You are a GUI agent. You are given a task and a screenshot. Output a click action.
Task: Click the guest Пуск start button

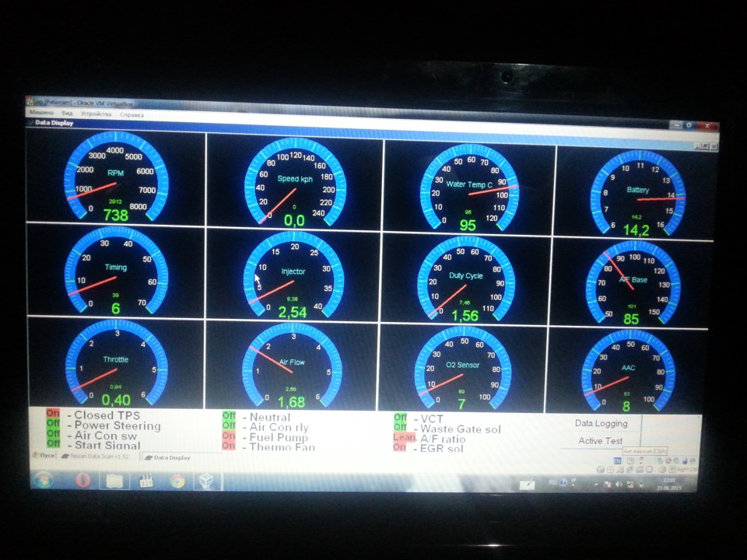[x=44, y=455]
